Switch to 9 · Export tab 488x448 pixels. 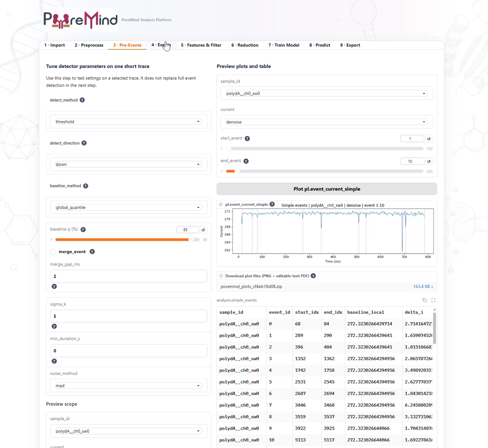350,45
